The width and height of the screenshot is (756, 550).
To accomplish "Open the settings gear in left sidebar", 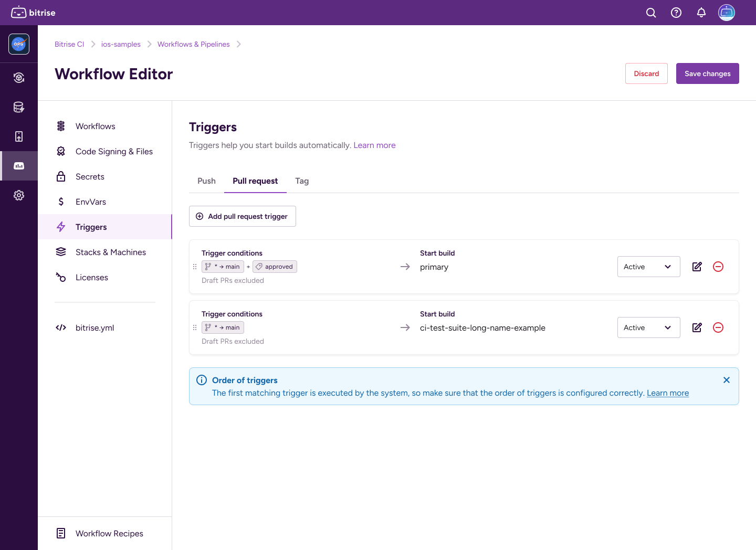I will [19, 195].
